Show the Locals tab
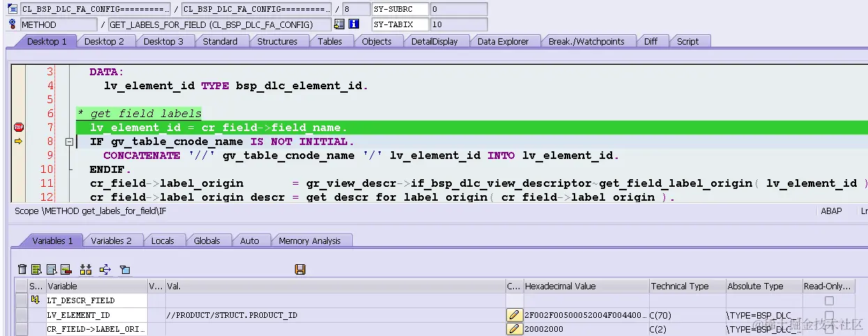The image size is (868, 336). (162, 240)
